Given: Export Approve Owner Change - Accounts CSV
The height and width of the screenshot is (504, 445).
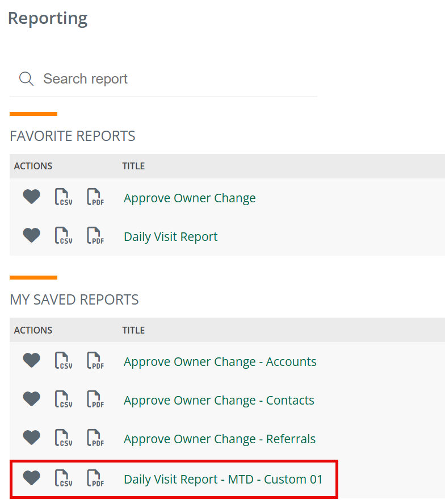Looking at the screenshot, I should point(64,360).
